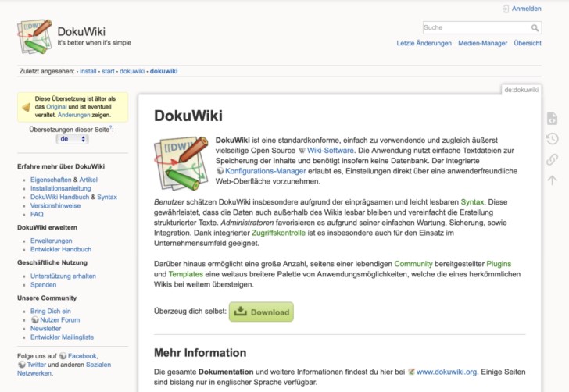Click the globe icon beside Facebook
The width and height of the screenshot is (569, 392).
click(x=63, y=356)
